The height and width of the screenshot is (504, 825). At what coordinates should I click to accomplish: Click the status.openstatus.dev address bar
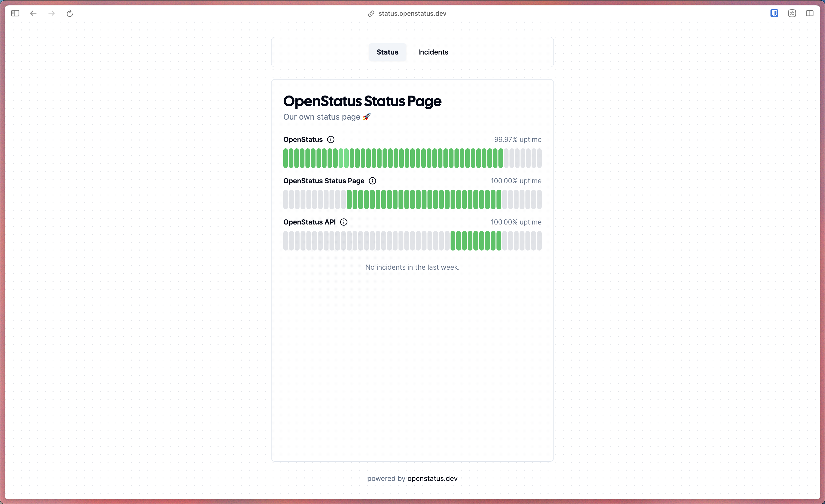[412, 14]
